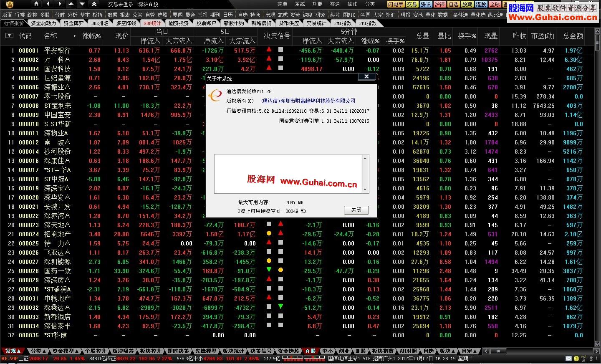Image resolution: width=601 pixels, height=364 pixels.
Task: Click the 龙虎 toolbar item
Action: (283, 15)
